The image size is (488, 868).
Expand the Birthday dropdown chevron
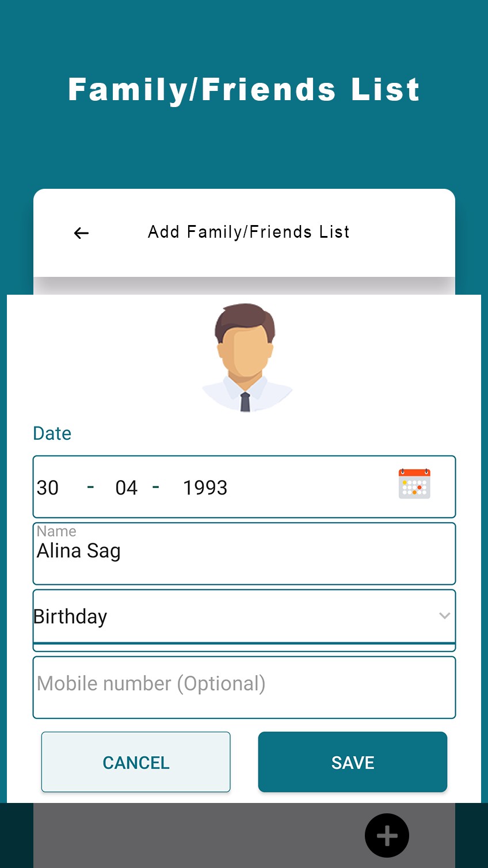click(x=444, y=616)
